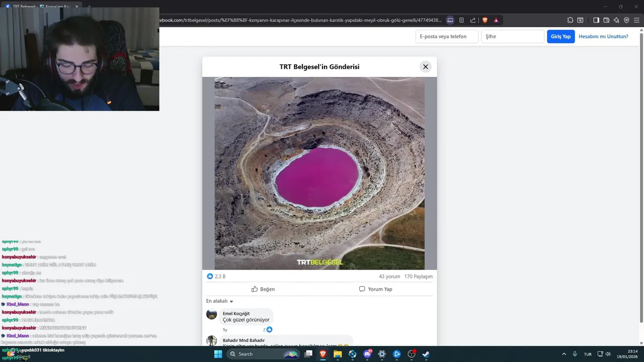Click the install app icon in address bar
Viewport: 644px width, 362px height.
[x=450, y=20]
